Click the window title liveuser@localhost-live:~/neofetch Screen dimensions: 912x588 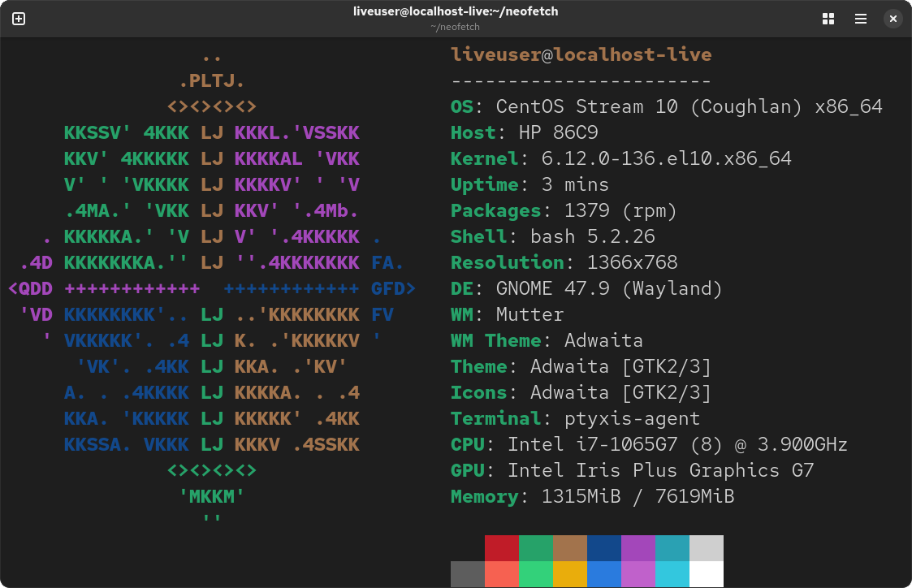456,11
